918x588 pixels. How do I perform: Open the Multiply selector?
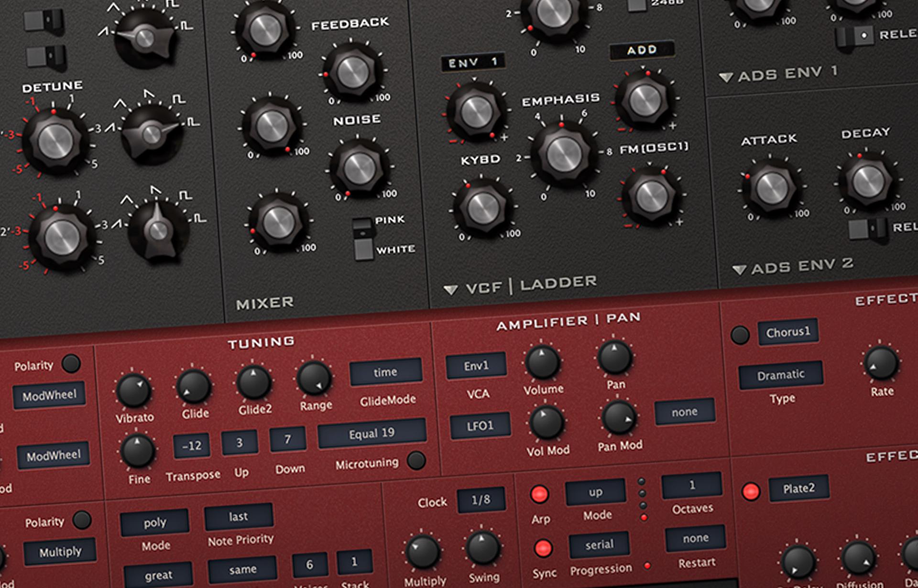[60, 552]
